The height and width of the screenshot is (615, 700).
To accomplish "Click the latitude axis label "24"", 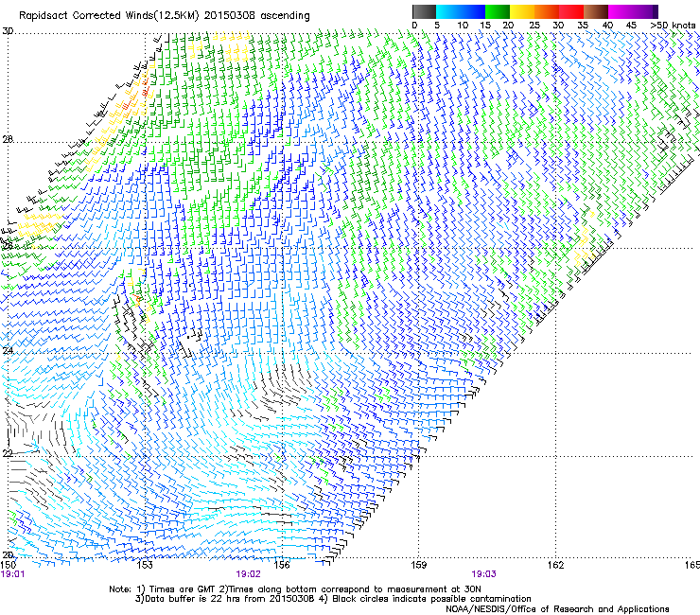I will coord(8,351).
